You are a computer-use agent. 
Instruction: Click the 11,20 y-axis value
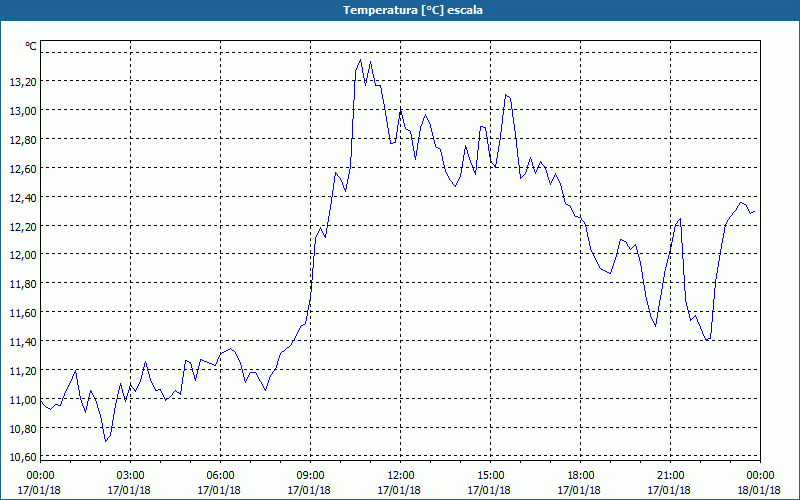(23, 371)
